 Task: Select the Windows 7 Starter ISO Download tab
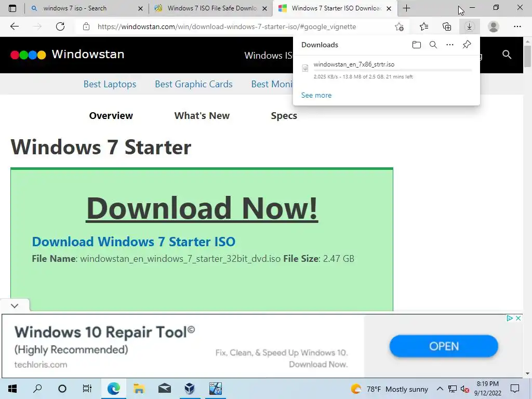tap(336, 8)
